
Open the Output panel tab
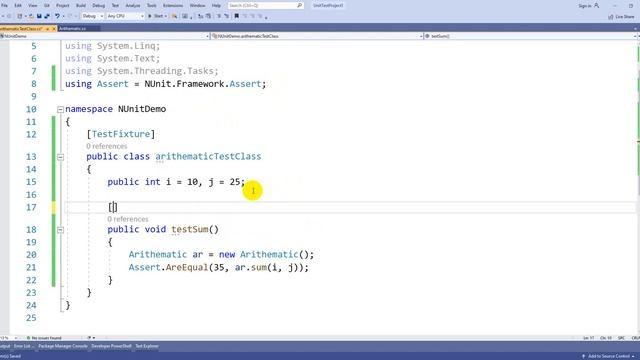tap(4, 347)
